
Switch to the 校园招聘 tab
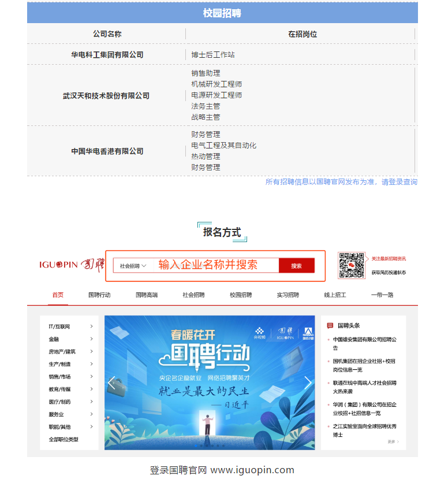click(241, 295)
